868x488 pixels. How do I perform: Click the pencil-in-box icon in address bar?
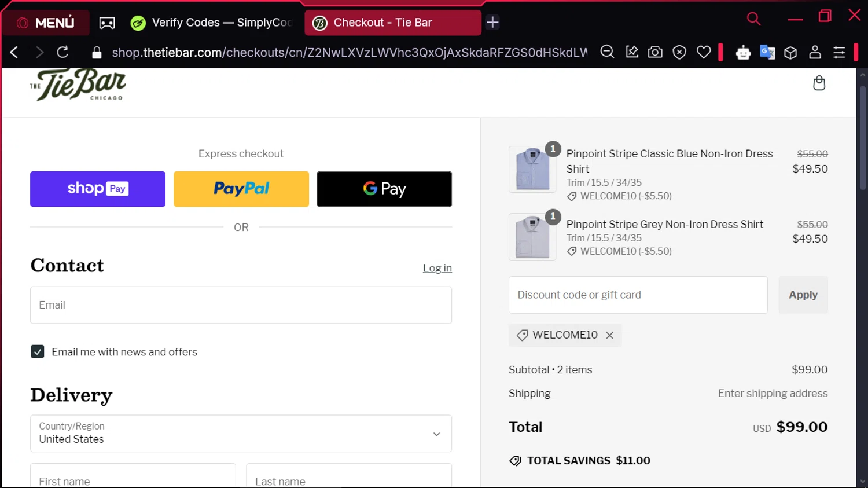coord(632,52)
